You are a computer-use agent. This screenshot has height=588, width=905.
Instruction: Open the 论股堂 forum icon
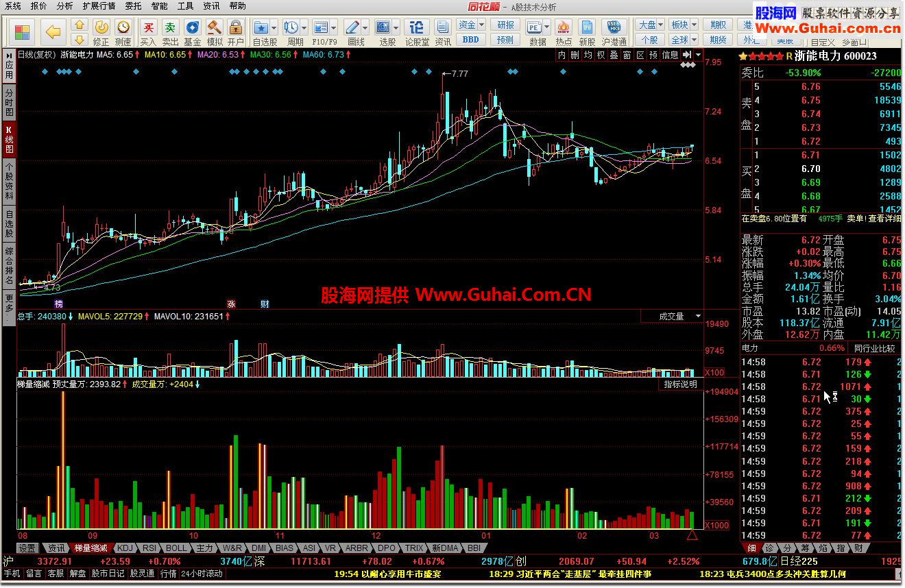[x=417, y=32]
